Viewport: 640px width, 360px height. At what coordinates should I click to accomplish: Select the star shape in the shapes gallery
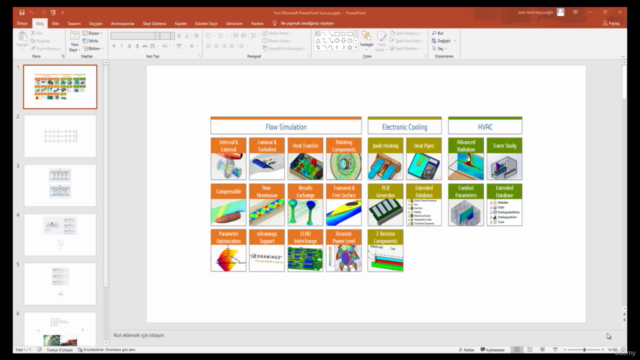(350, 47)
